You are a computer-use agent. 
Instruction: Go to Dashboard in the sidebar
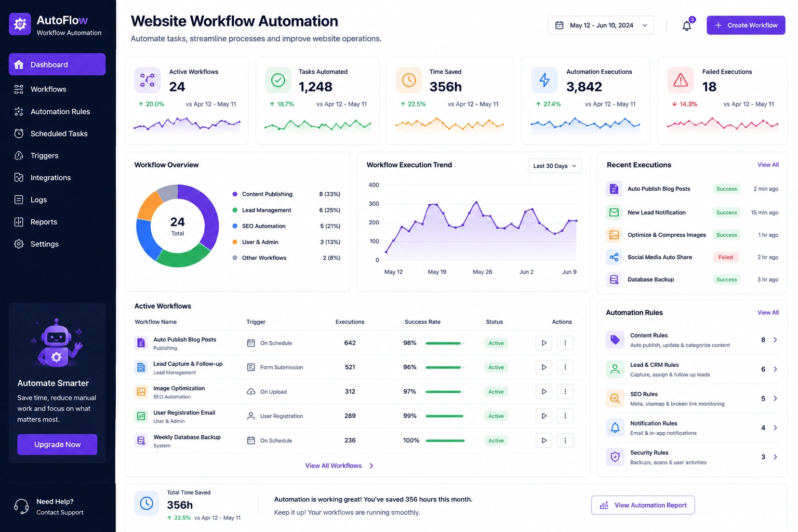click(57, 64)
